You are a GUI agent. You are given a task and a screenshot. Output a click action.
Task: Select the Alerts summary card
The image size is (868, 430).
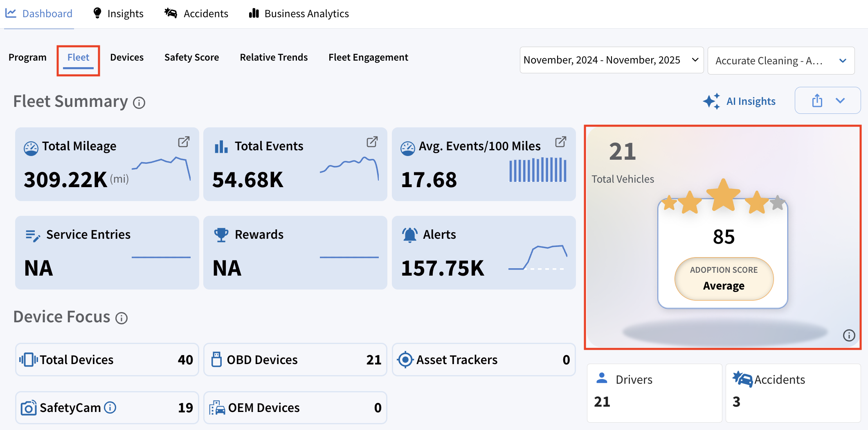pyautogui.click(x=483, y=253)
